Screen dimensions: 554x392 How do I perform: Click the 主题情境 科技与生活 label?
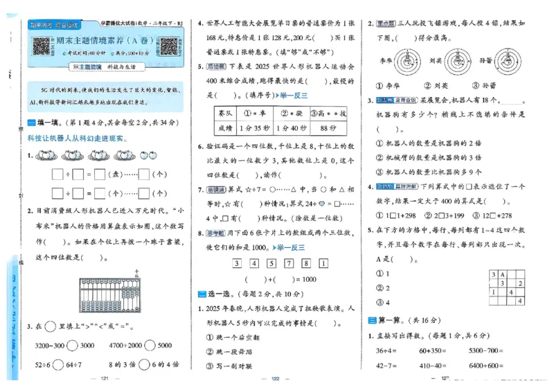coord(107,66)
